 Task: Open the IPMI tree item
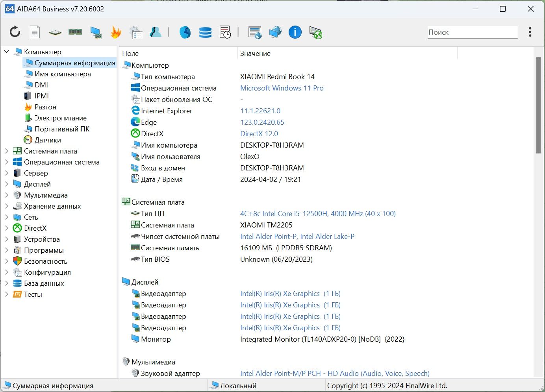click(37, 96)
